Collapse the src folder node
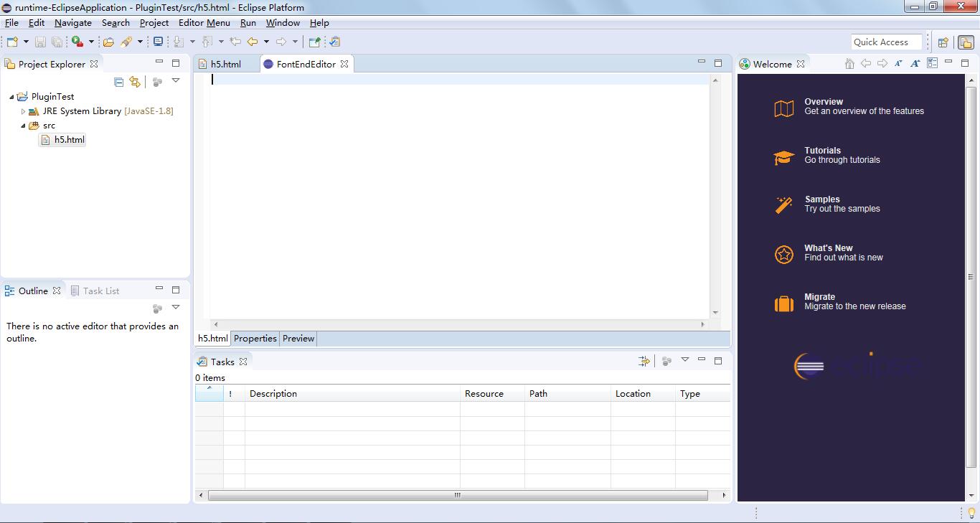The height and width of the screenshot is (523, 980). [x=23, y=126]
